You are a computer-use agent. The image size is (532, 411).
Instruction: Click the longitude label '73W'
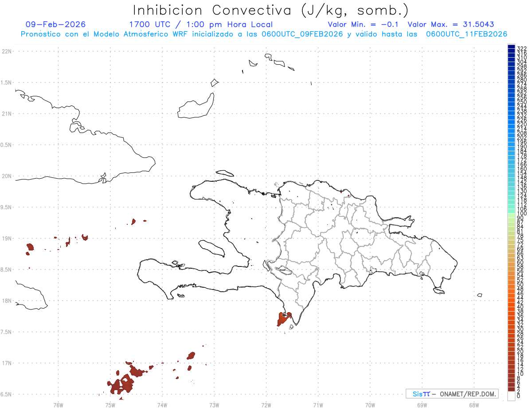(214, 404)
